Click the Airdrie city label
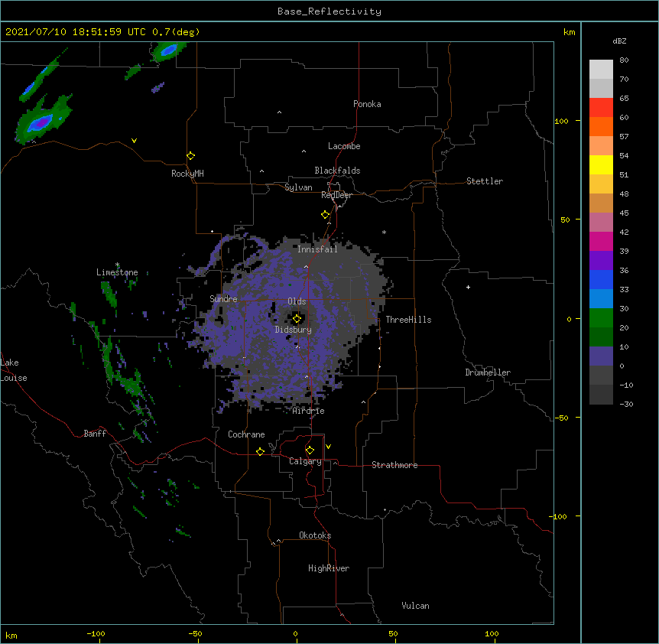This screenshot has height=644, width=659. [309, 411]
